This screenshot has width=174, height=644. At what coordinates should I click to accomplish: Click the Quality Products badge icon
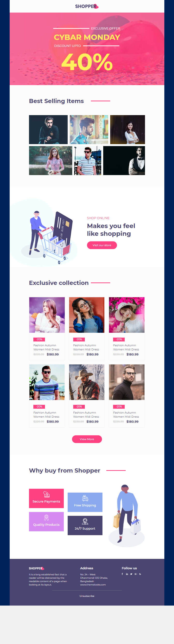click(x=46, y=518)
